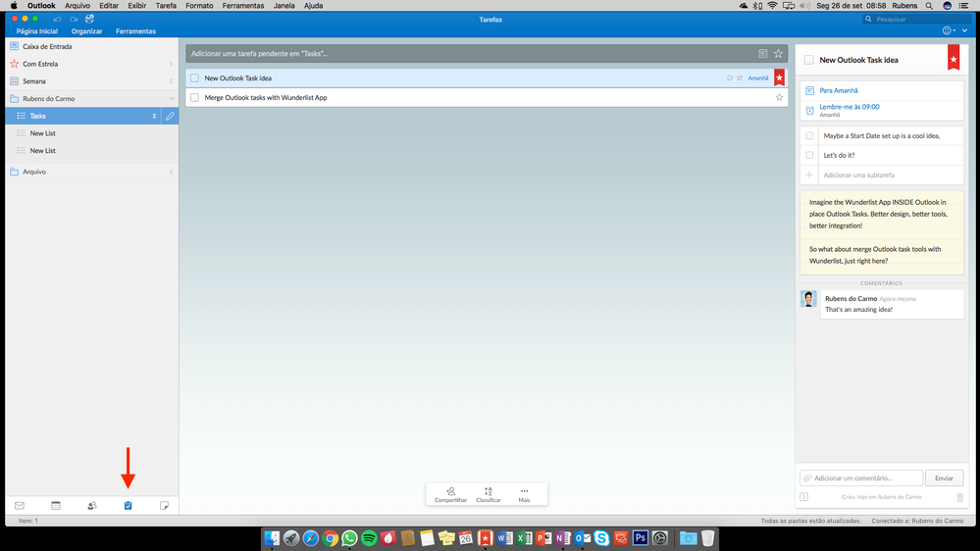The height and width of the screenshot is (551, 980).
Task: Select Semana in sidebar
Action: [92, 81]
